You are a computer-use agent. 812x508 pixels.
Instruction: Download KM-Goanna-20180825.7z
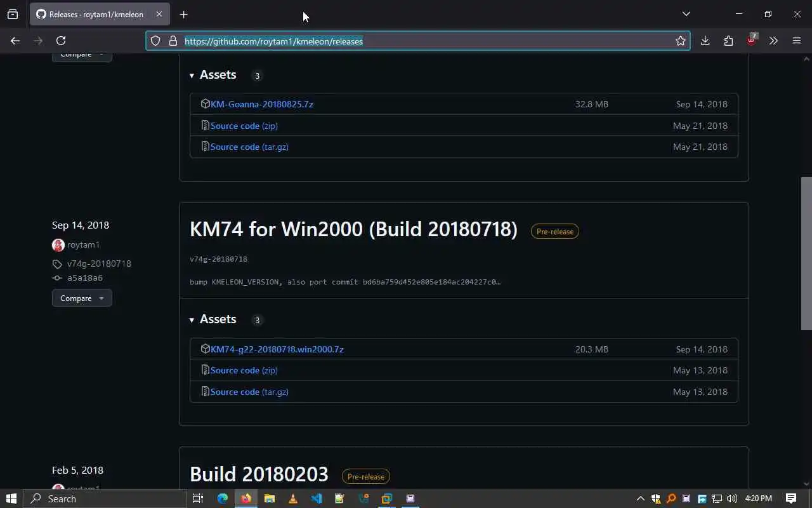[261, 104]
